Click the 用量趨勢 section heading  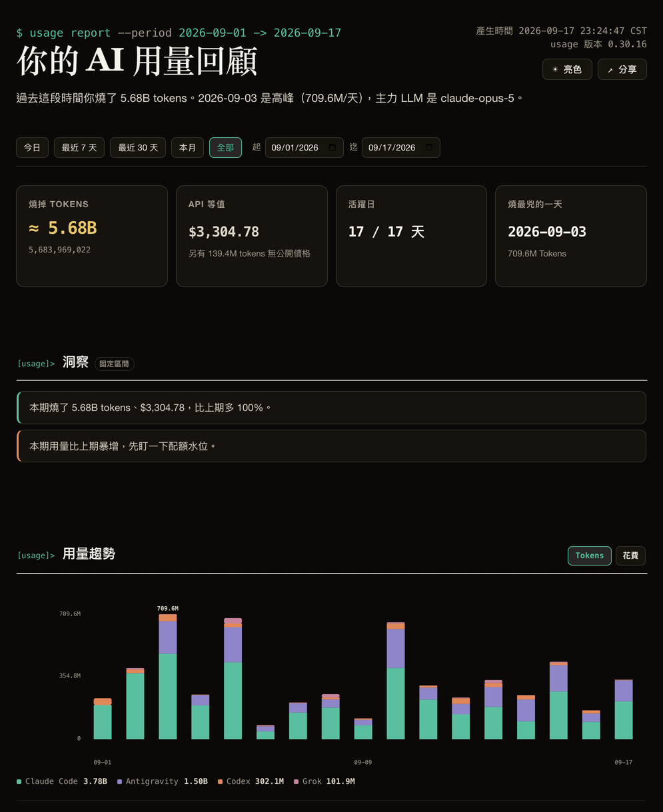89,554
